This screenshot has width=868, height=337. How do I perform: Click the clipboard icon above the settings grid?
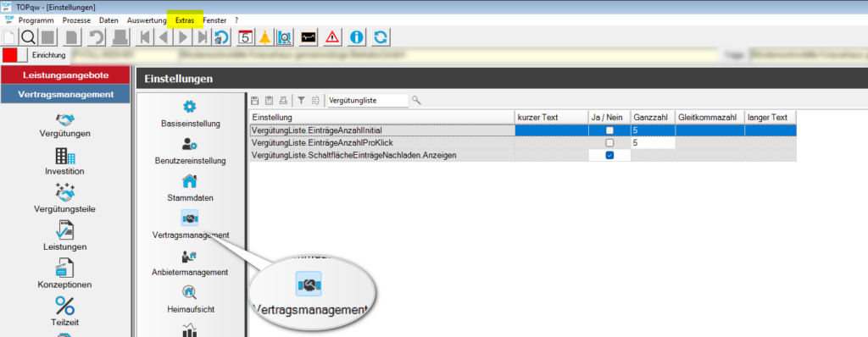pyautogui.click(x=269, y=100)
